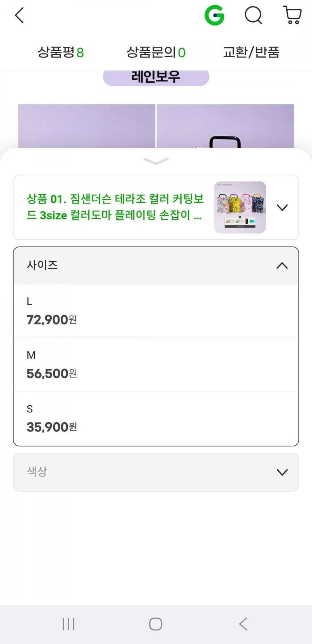Open the 교환/반품 tab
Screen dimensions: 312x644
pyautogui.click(x=251, y=52)
